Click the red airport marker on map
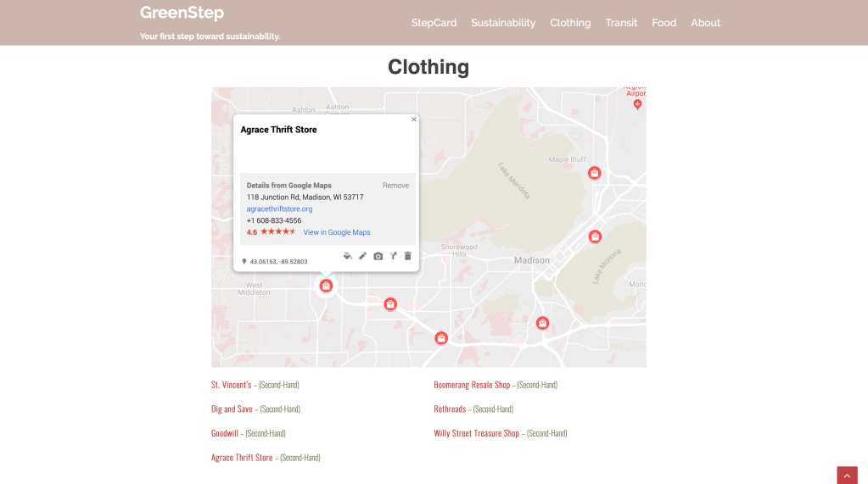This screenshot has width=868, height=484. click(638, 103)
